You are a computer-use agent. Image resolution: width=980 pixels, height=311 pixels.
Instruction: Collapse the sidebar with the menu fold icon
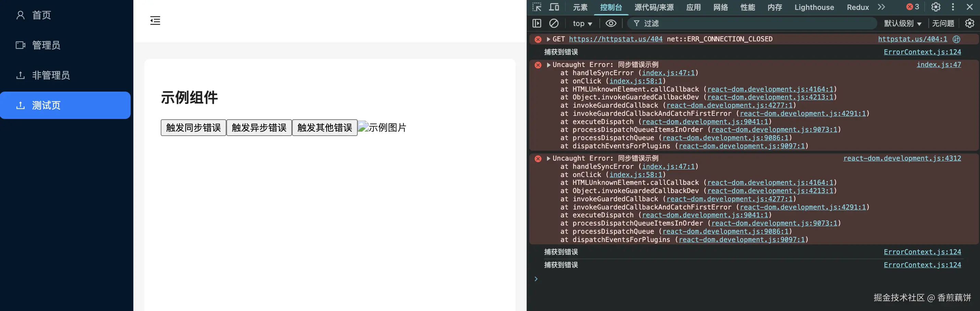(155, 21)
